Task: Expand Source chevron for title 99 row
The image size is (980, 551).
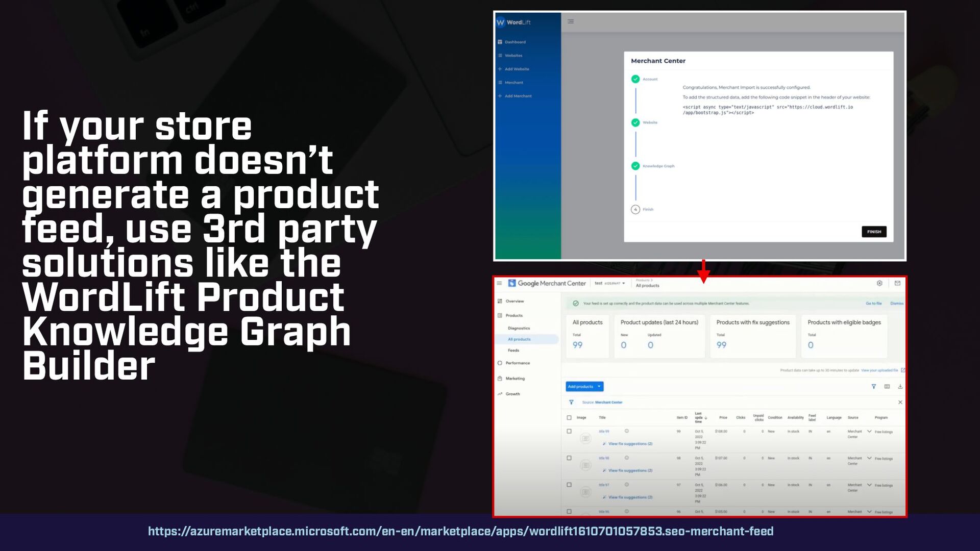Action: (869, 431)
